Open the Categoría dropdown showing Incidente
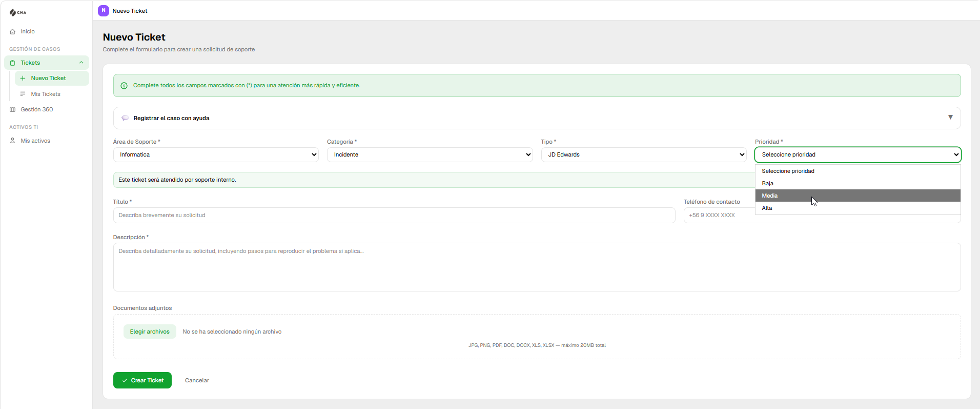 pyautogui.click(x=430, y=154)
